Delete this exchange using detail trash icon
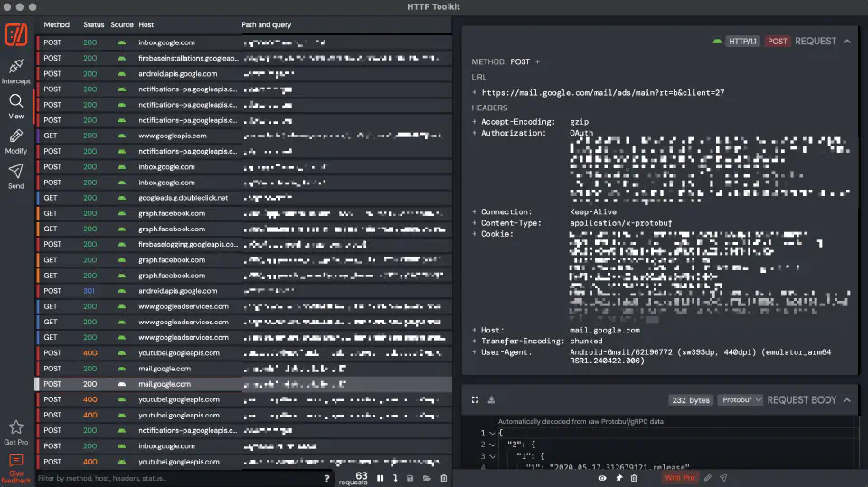 tap(634, 478)
